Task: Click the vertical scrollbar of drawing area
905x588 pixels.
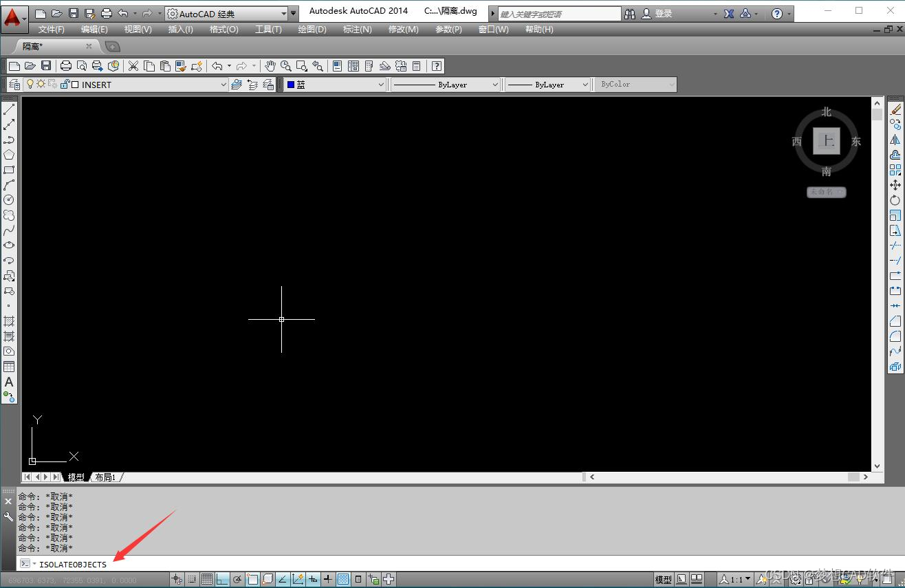Action: [x=876, y=284]
